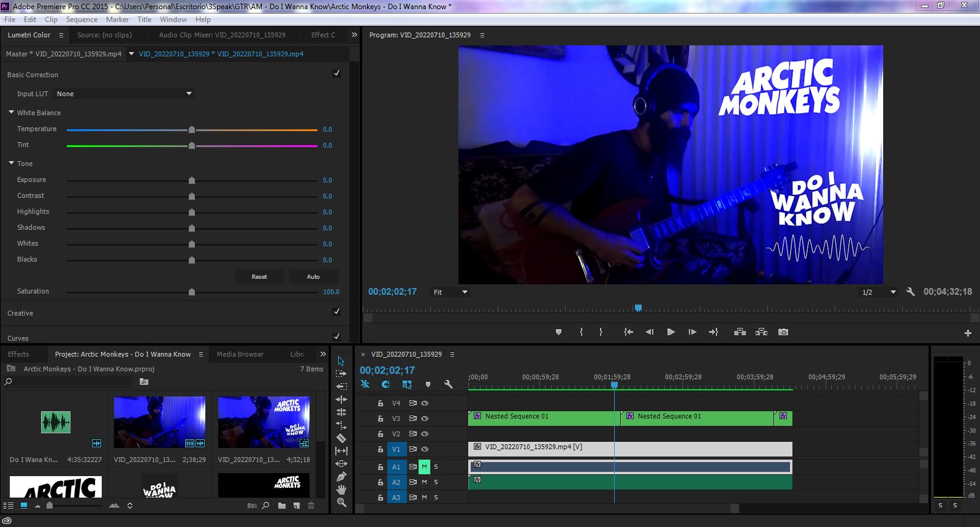This screenshot has height=527, width=980.
Task: Play the sequence in Program monitor
Action: coord(671,332)
